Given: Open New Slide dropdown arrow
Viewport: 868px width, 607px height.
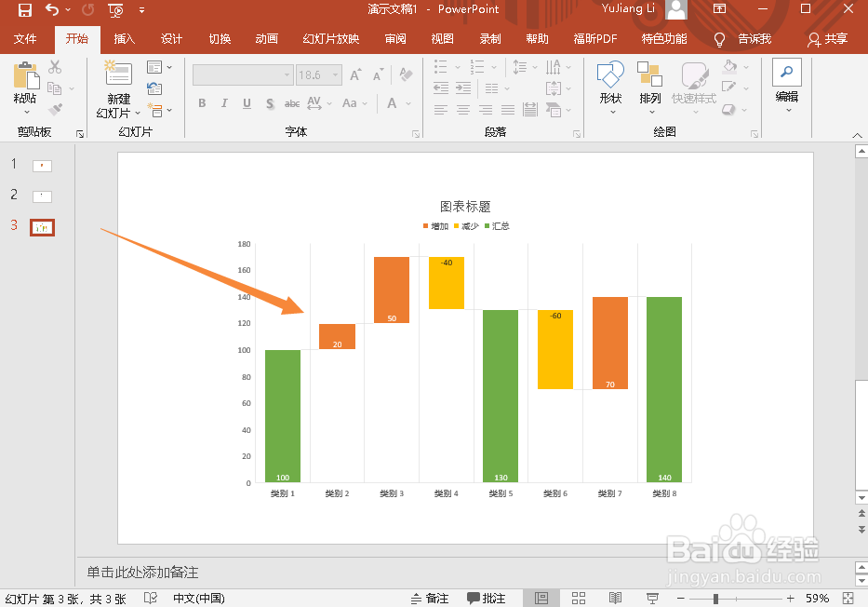Looking at the screenshot, I should 138,113.
